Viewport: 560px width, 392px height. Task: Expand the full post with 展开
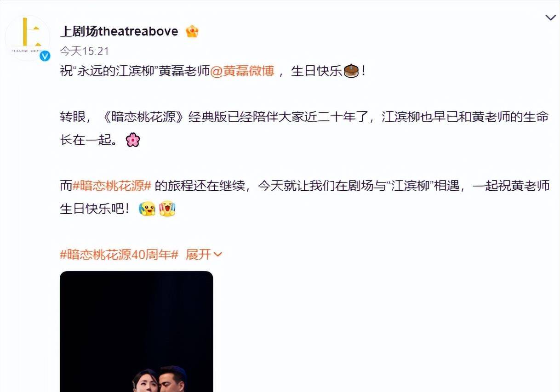point(198,254)
